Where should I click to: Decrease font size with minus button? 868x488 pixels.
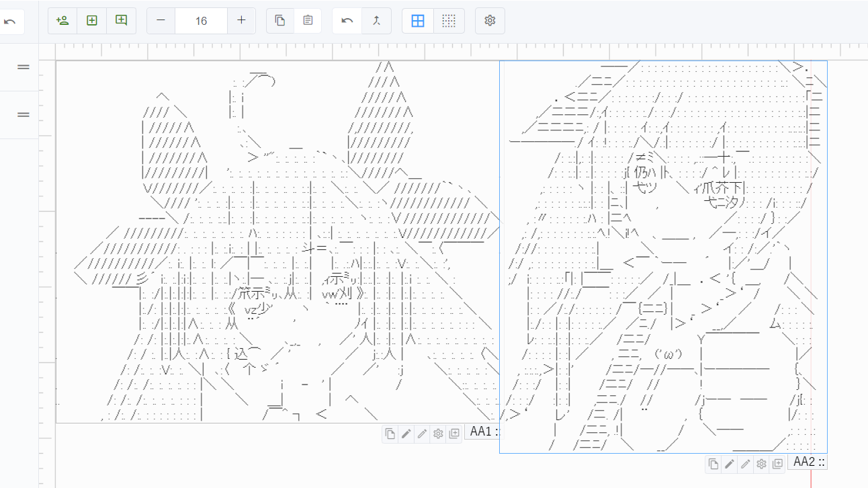point(161,21)
